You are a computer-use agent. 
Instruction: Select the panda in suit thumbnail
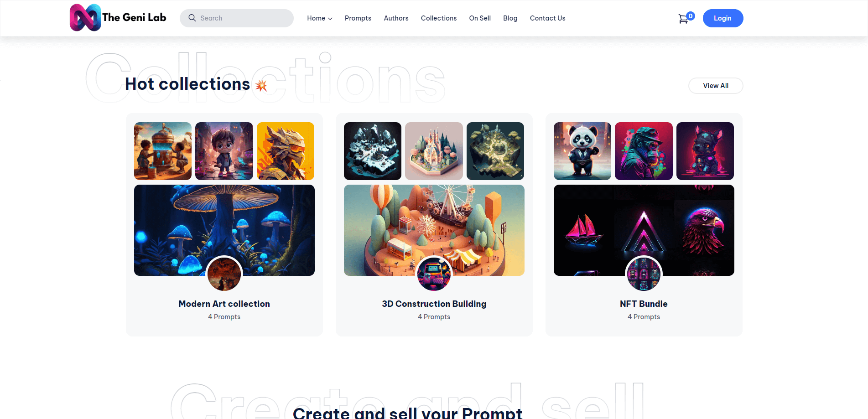(582, 151)
